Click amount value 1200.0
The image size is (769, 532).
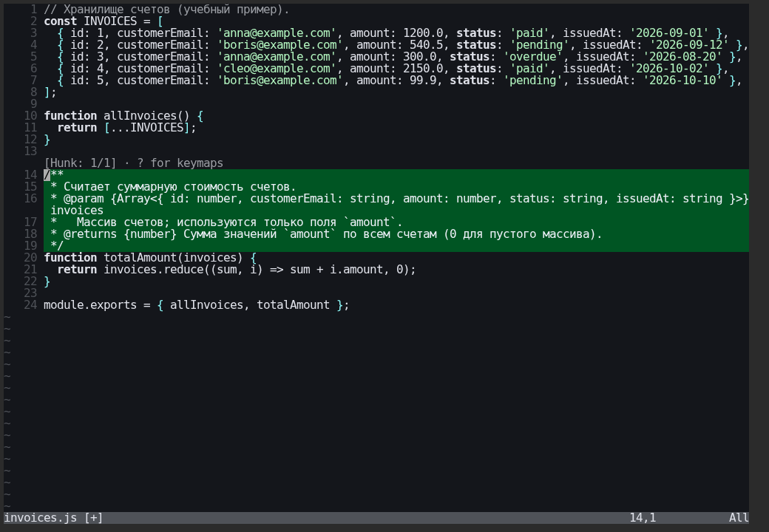[423, 33]
